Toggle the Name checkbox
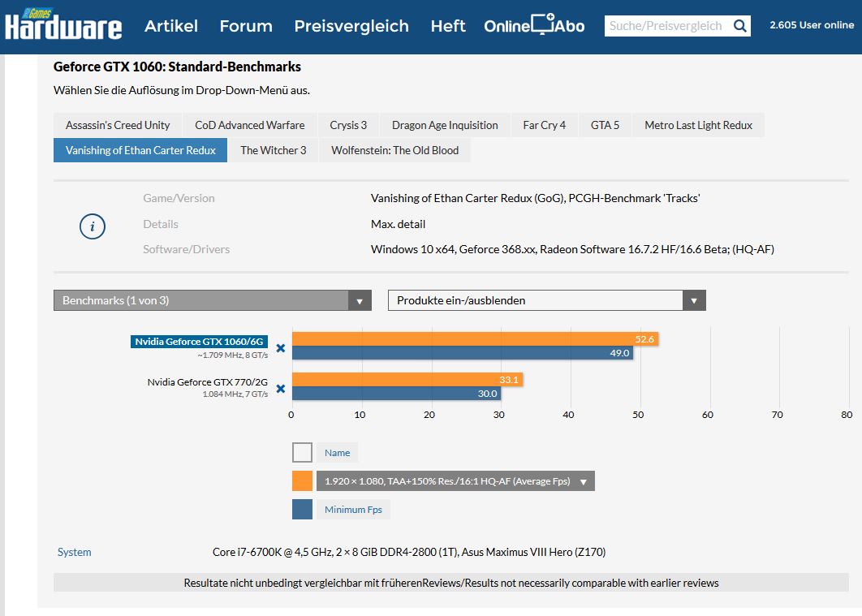862x616 pixels. 302,453
